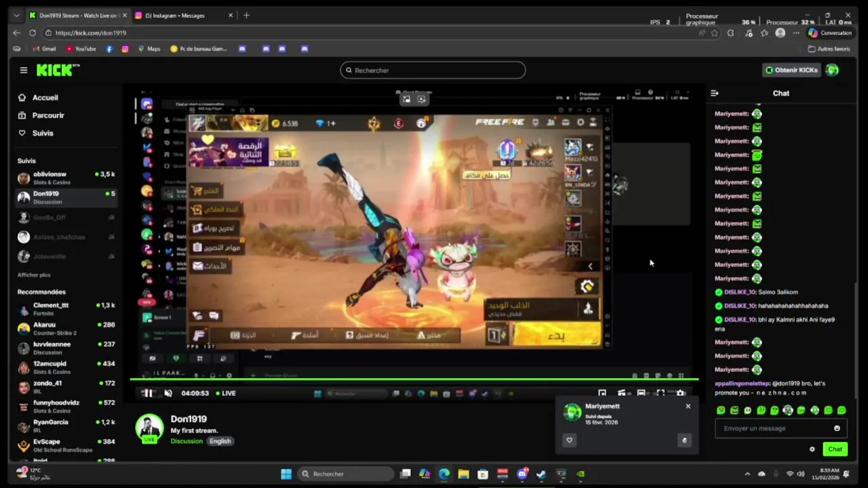Viewport: 868px width, 488px height.
Task: Toggle fullscreen in video player
Action: [660, 393]
